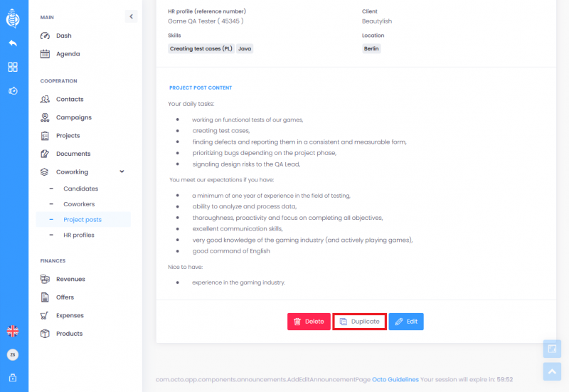The height and width of the screenshot is (392, 569).
Task: Open the Octo Guidelines link
Action: (395, 379)
